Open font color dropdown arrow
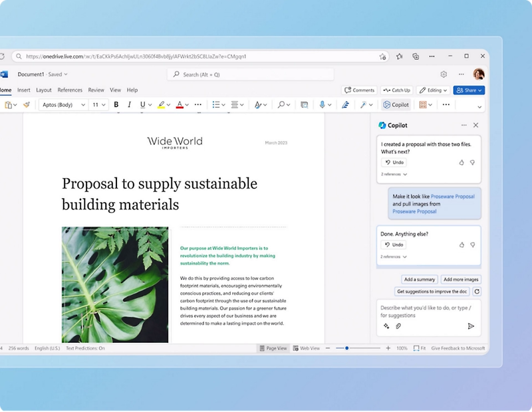 (x=187, y=105)
